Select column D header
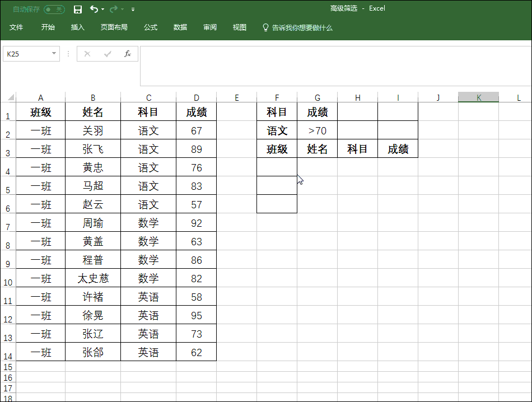 [x=197, y=97]
